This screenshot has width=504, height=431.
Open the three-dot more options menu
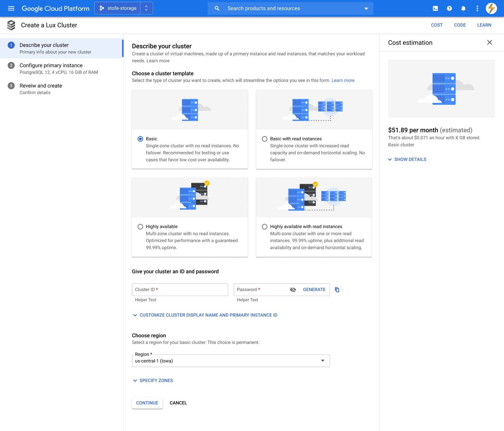(477, 8)
